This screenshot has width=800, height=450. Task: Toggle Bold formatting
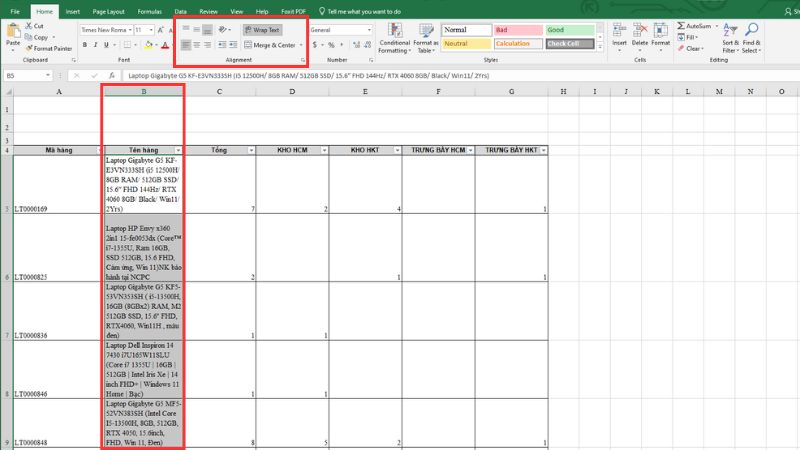tap(85, 45)
